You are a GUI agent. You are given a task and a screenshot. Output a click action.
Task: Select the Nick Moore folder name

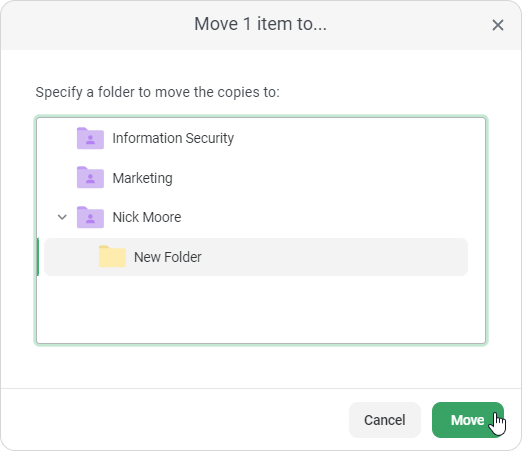click(147, 217)
